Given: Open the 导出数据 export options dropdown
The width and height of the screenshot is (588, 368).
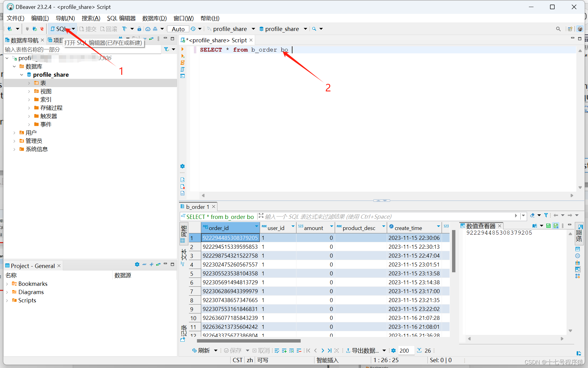Looking at the screenshot, I should (385, 350).
